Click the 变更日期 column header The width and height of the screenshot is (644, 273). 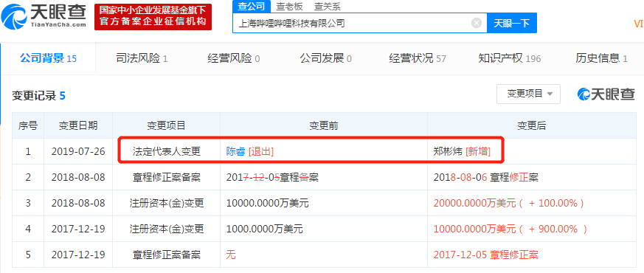click(x=78, y=125)
